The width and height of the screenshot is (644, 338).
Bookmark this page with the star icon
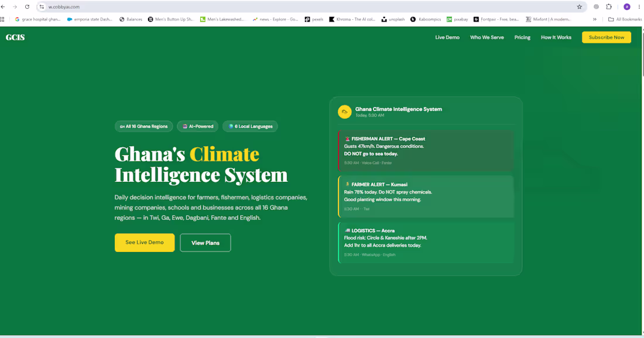[579, 6]
